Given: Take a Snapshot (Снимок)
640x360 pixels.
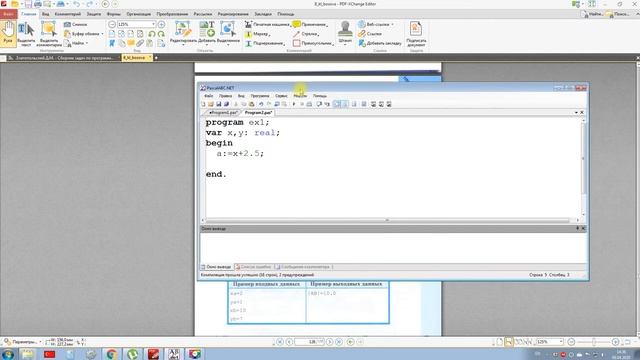Looking at the screenshot, I should 76,24.
